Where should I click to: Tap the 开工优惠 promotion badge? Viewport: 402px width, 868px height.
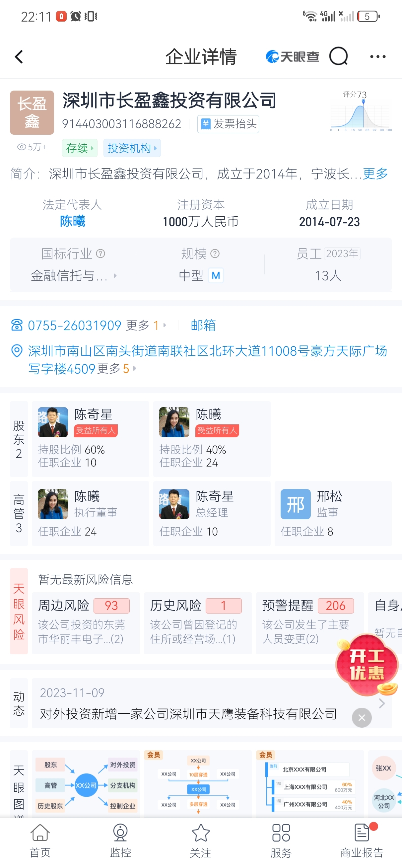coord(367,665)
